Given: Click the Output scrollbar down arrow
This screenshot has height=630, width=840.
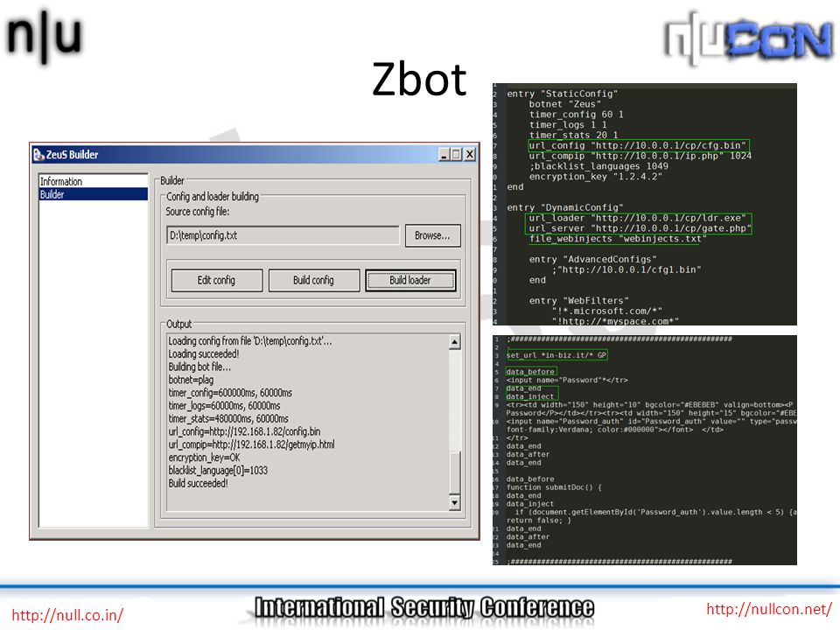Looking at the screenshot, I should click(454, 502).
